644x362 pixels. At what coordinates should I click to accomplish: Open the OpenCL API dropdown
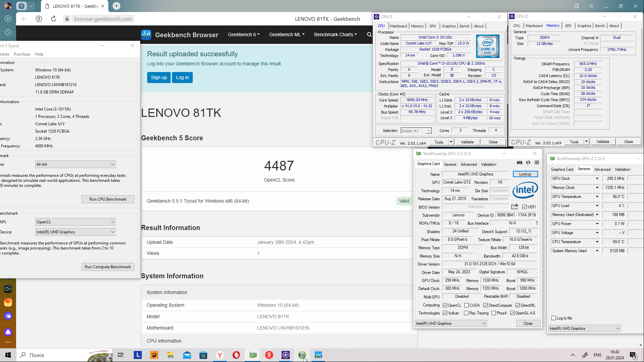[75, 222]
